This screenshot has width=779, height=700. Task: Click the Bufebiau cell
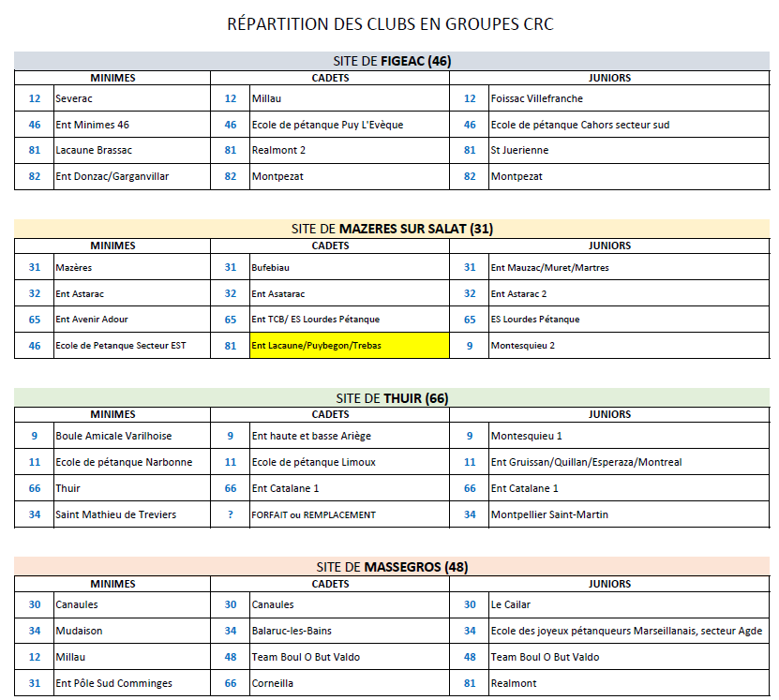pyautogui.click(x=350, y=267)
